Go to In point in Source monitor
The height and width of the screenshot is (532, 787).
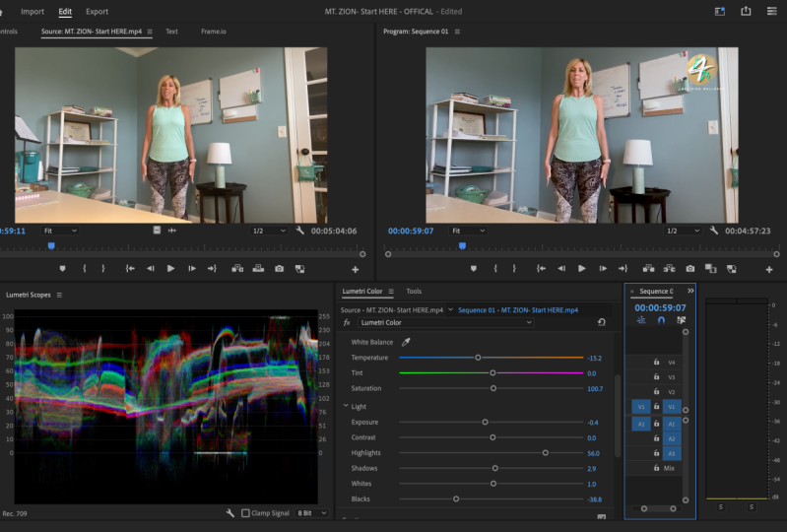coord(130,269)
